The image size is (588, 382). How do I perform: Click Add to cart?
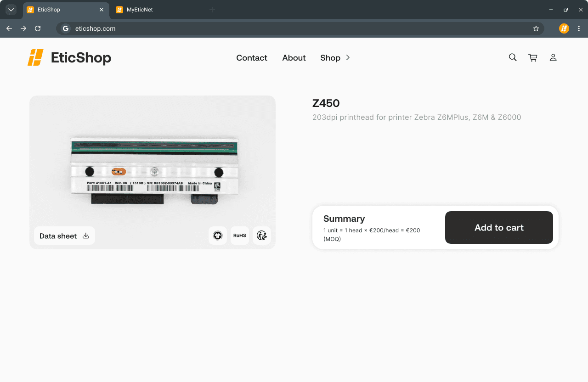tap(499, 227)
